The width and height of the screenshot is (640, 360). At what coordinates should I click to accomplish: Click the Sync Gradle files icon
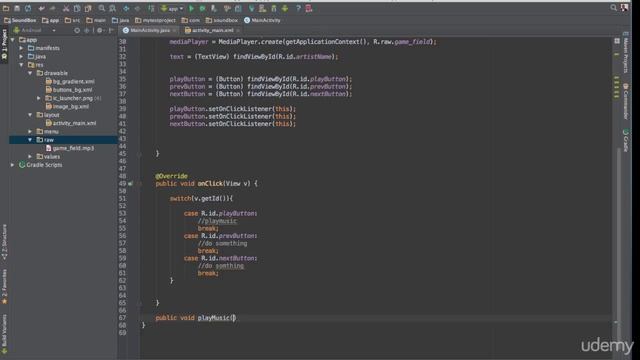pyautogui.click(x=251, y=8)
